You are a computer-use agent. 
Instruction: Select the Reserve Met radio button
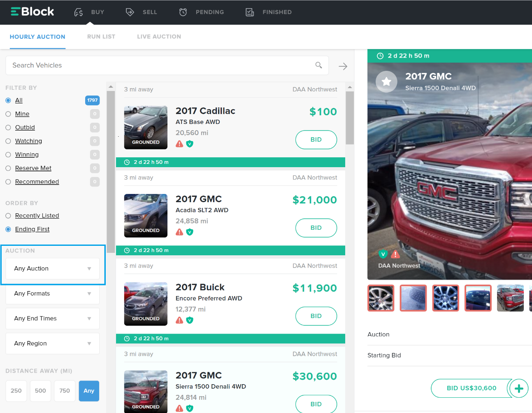point(8,168)
